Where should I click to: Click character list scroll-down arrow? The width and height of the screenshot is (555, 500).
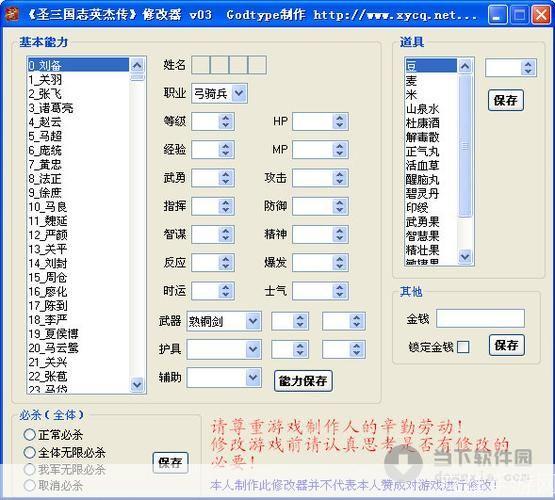click(137, 384)
